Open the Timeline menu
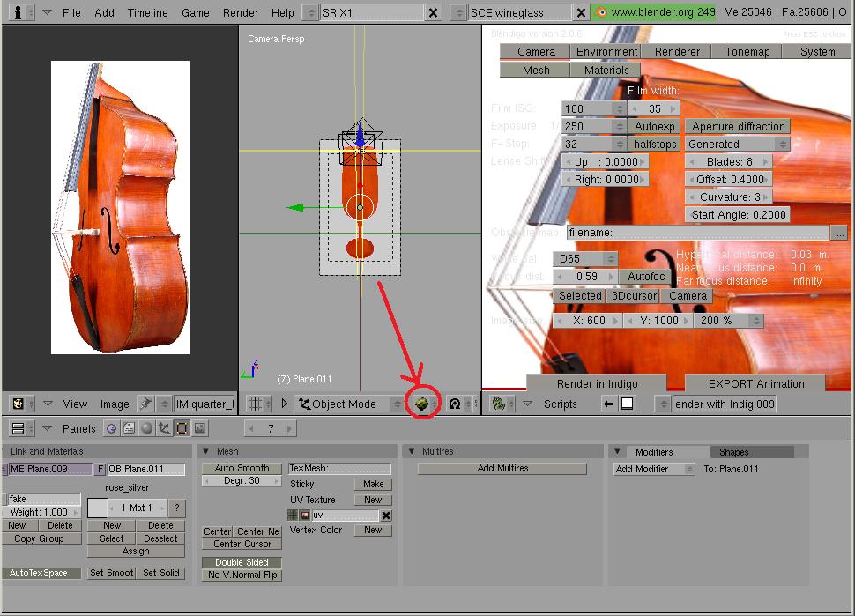 [x=148, y=12]
